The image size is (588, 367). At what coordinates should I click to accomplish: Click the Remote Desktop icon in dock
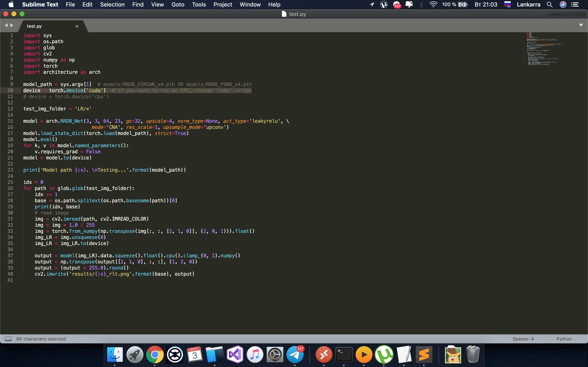click(x=323, y=355)
